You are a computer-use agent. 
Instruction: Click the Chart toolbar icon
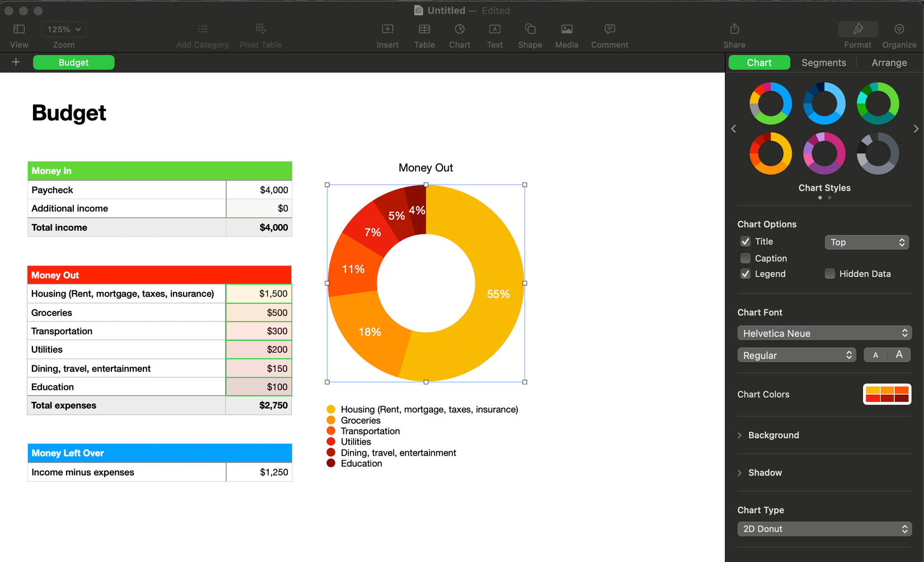pos(459,29)
